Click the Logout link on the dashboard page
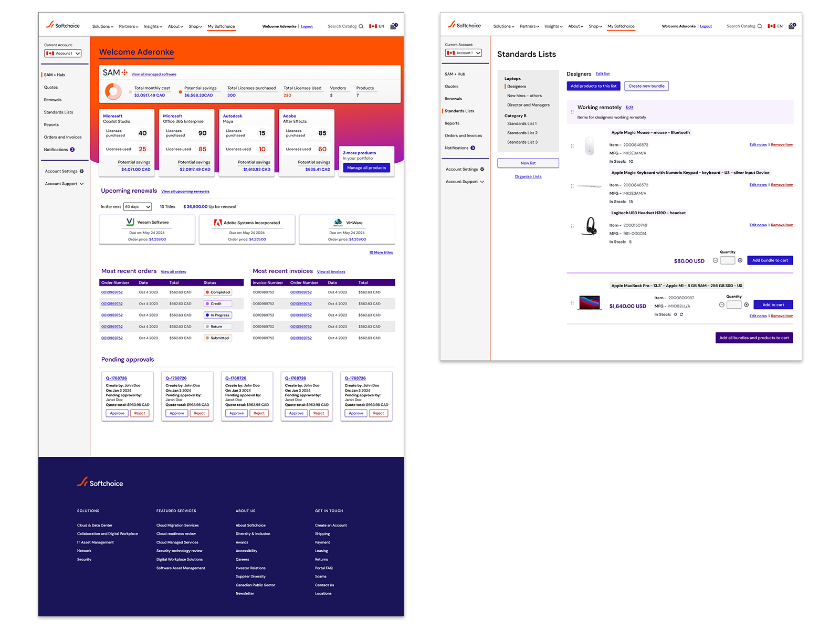 [x=307, y=26]
